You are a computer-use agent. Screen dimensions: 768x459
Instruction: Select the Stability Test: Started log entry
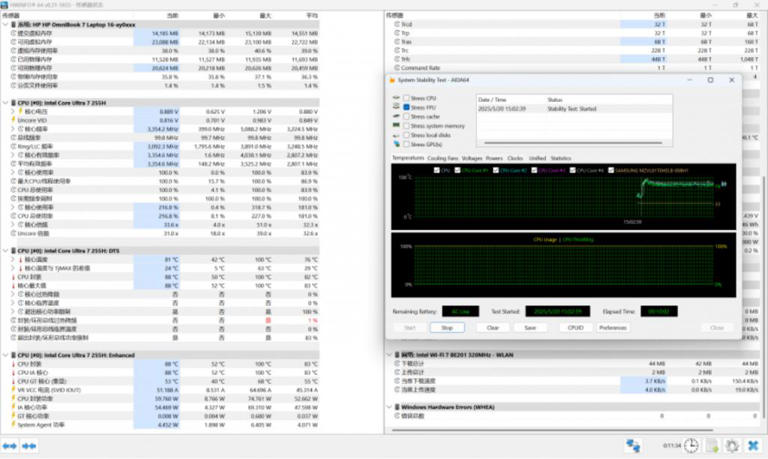click(574, 109)
